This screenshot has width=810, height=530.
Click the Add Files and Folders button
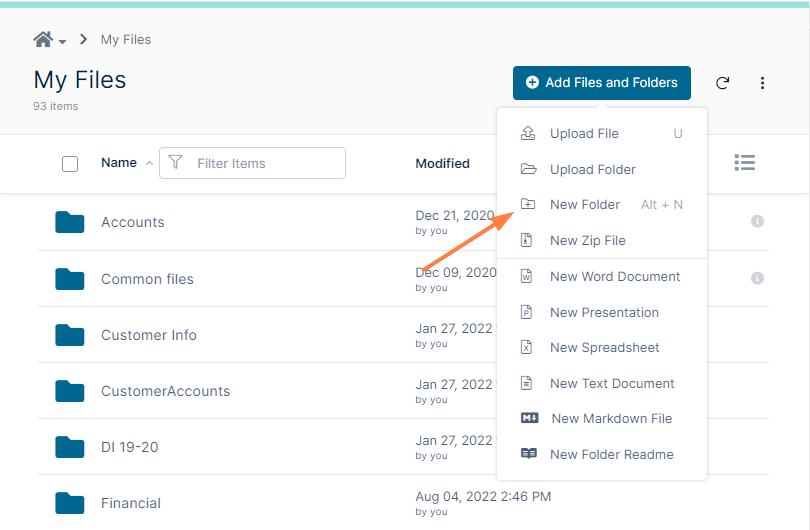click(601, 83)
